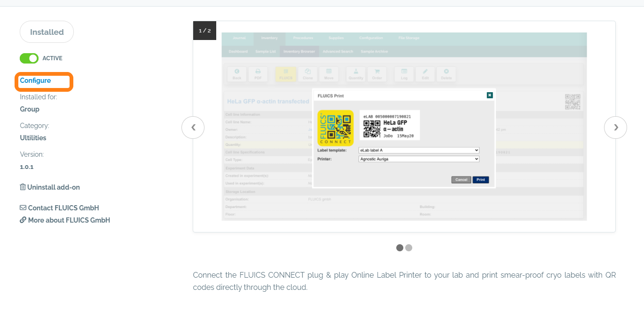Click the trash icon for Uninstall add-on
Viewport: 644px width, 312px height.
(x=23, y=187)
